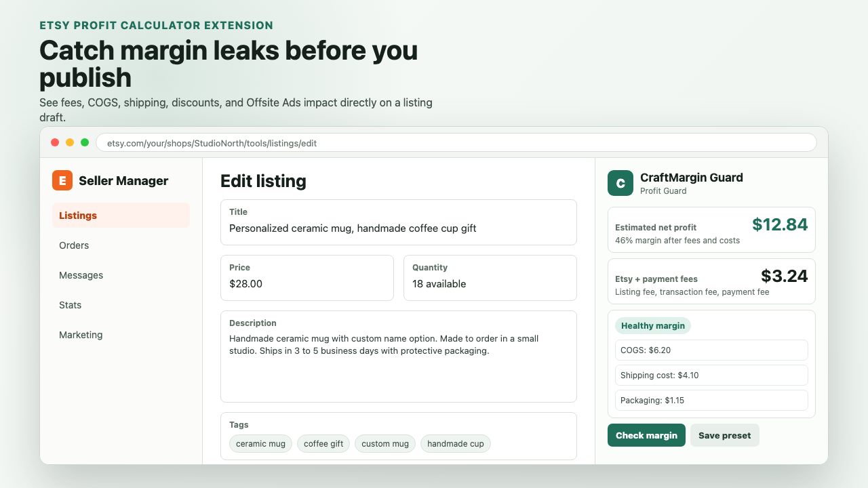Screen dimensions: 868x488
Task: Click the green CraftMargin Guard logo icon
Action: click(620, 183)
